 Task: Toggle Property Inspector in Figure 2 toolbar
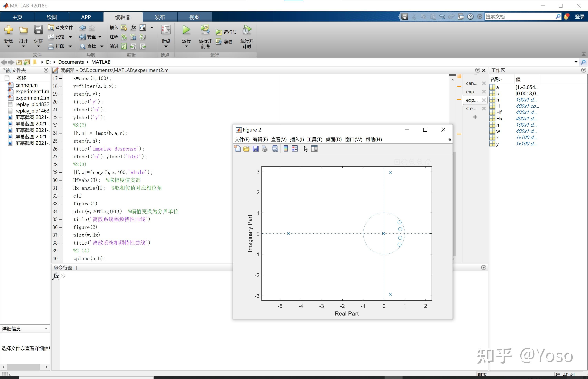point(314,149)
